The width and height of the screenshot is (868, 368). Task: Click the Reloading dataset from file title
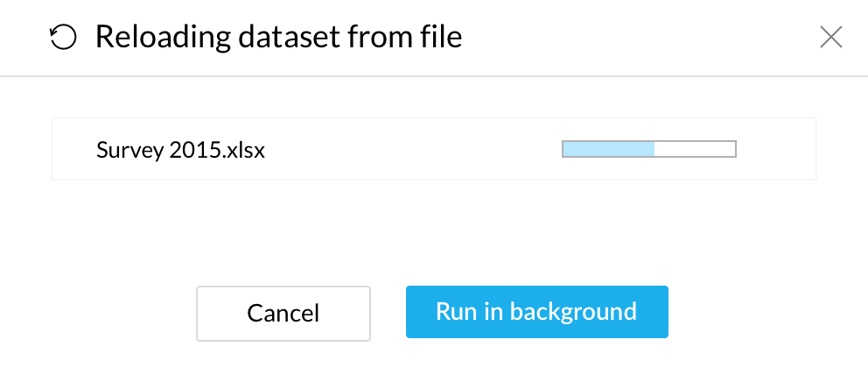point(278,38)
